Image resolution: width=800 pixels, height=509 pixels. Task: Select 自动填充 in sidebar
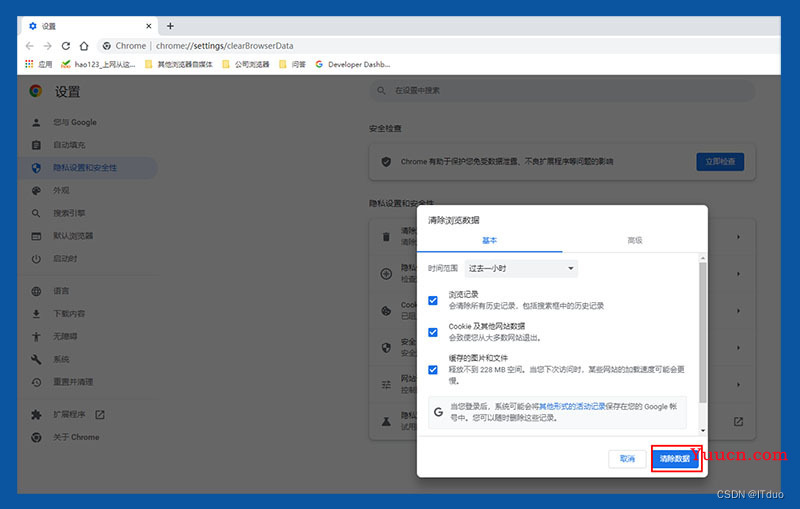69,145
